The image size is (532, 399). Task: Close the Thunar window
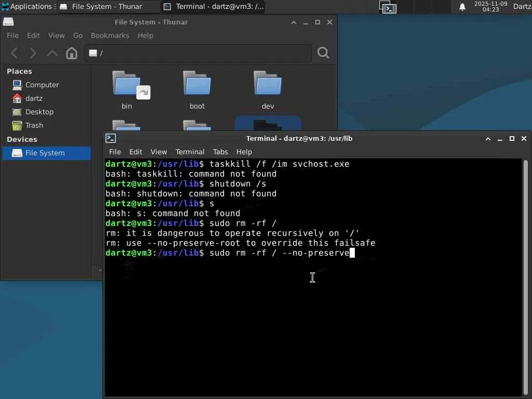pyautogui.click(x=329, y=22)
